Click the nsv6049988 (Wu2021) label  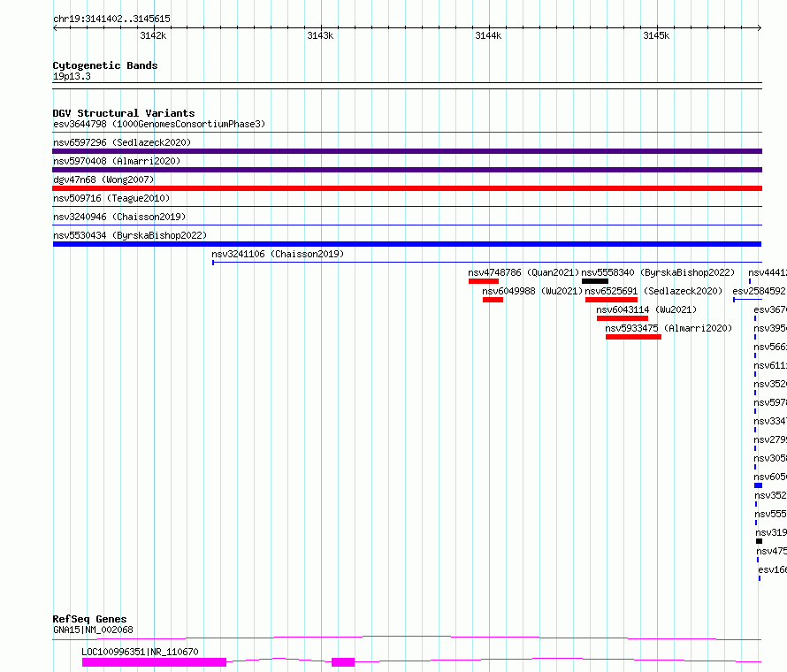click(532, 291)
